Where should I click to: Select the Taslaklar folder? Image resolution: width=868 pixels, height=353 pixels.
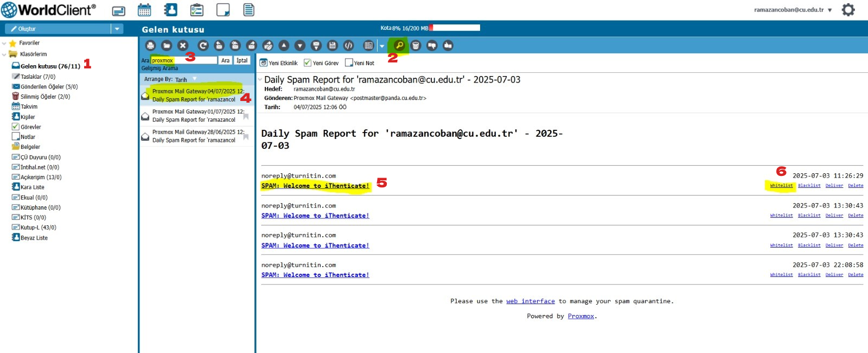click(x=37, y=77)
